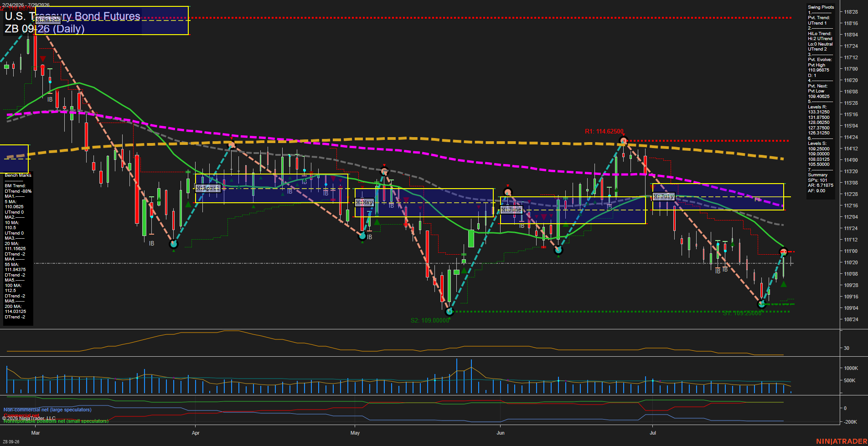Click the F0 label inside July range box
This screenshot has width=868, height=446.
point(757,200)
